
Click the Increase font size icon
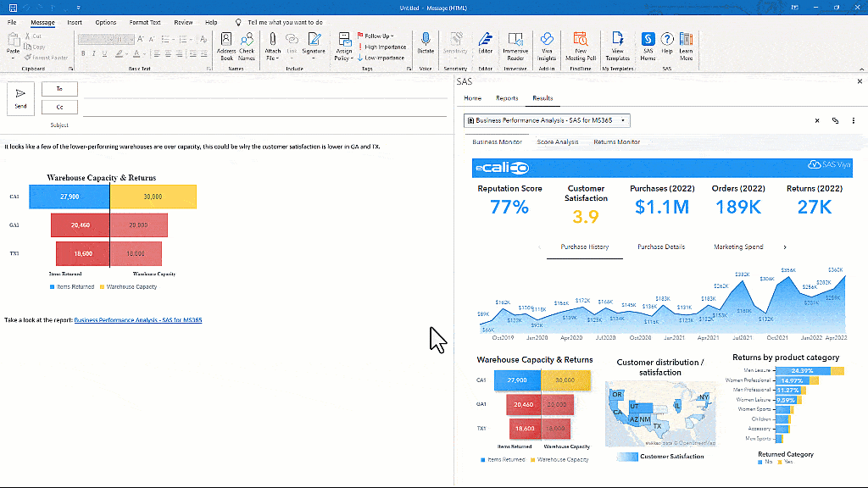[x=141, y=39]
